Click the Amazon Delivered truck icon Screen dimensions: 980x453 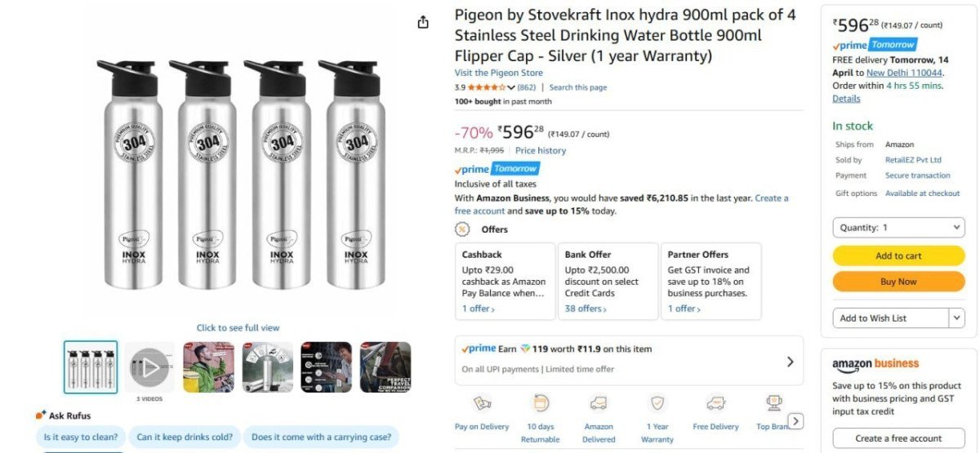point(599,403)
